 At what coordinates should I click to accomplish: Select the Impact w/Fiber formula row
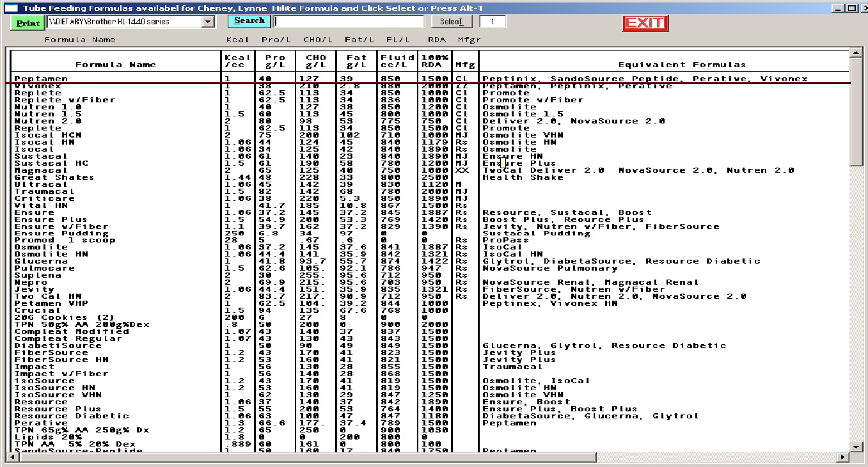[x=429, y=374]
